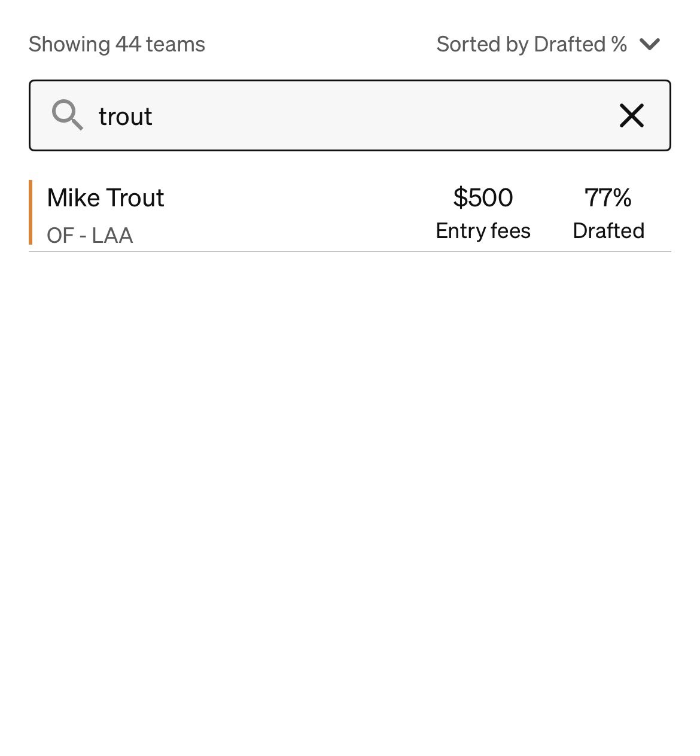Click the Entry fees label
700x756 pixels.
pos(483,231)
